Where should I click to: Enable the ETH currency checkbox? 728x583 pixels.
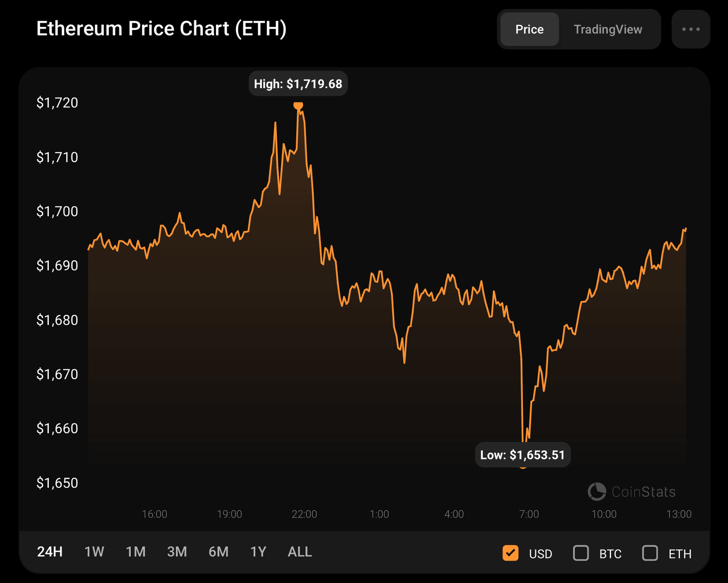tap(650, 553)
